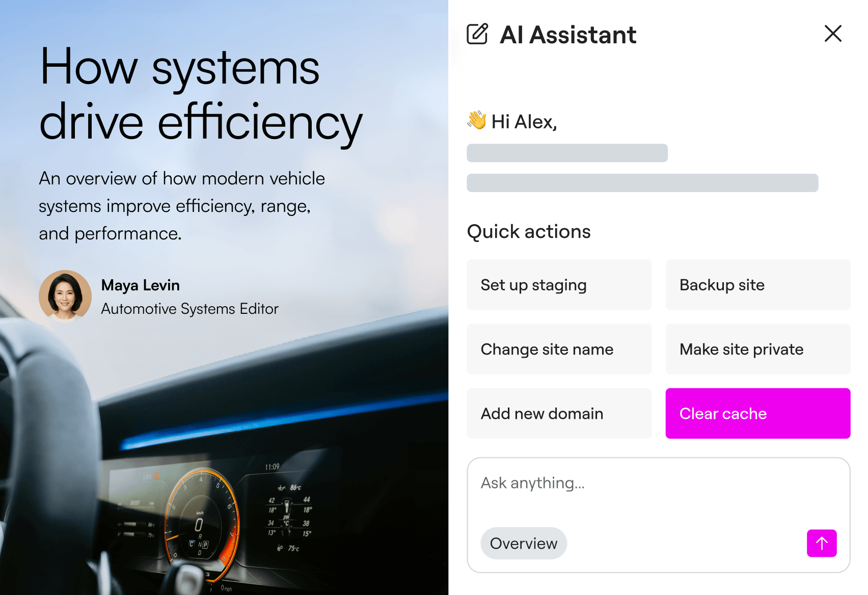Close the AI Assistant panel
Viewport: 868px width, 595px height.
(x=833, y=34)
